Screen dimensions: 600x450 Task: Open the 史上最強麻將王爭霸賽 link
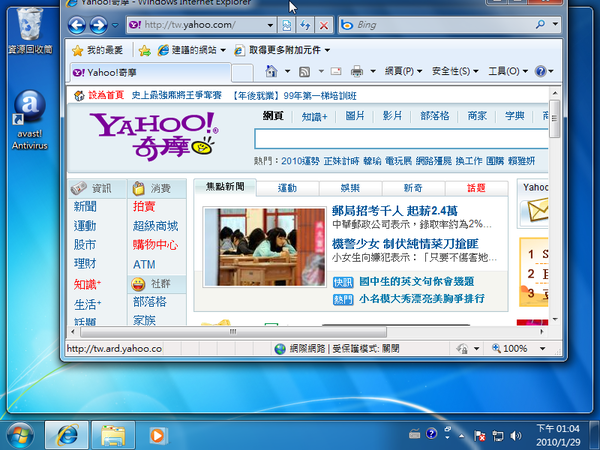(x=176, y=95)
